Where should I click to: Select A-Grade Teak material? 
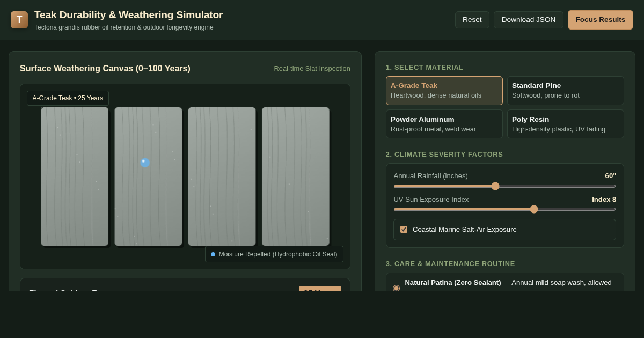coord(444,91)
